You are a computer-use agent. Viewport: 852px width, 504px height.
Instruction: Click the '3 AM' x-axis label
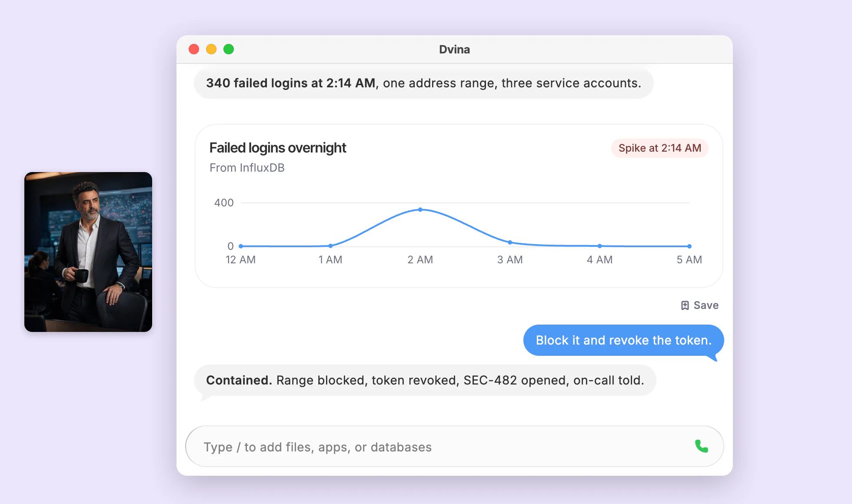coord(510,260)
